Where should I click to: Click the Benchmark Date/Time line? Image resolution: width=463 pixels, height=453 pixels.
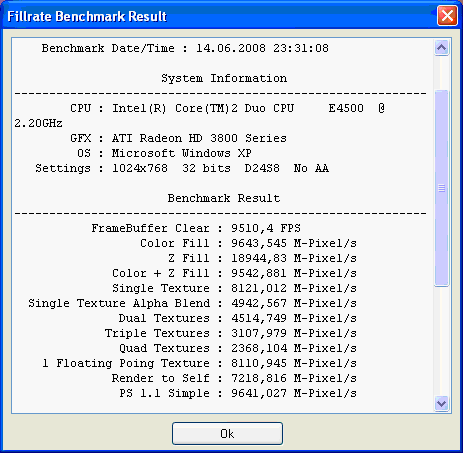coord(185,49)
